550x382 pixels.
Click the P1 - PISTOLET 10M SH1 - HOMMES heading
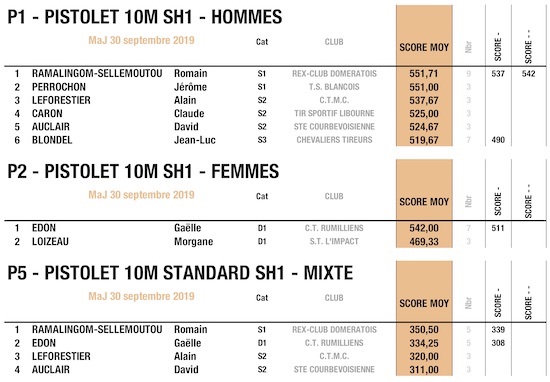tap(145, 17)
